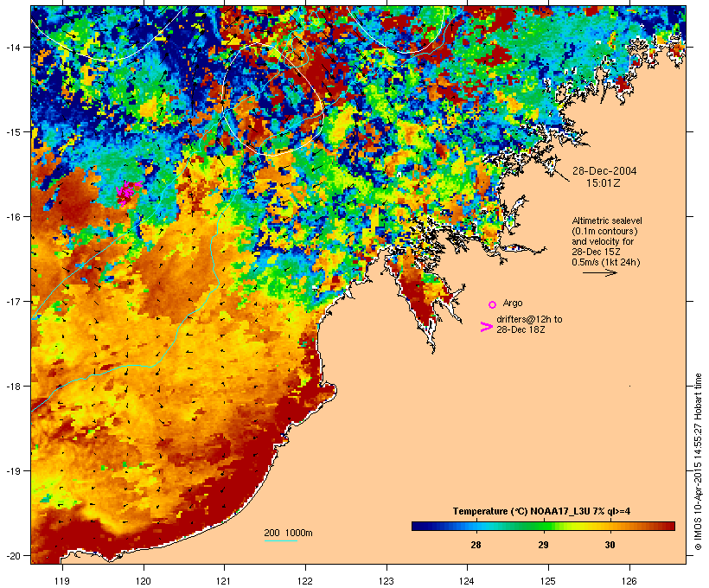Click the magenta drifter arrowhead legend symbol
Screen dimensions: 709x588
coord(486,327)
